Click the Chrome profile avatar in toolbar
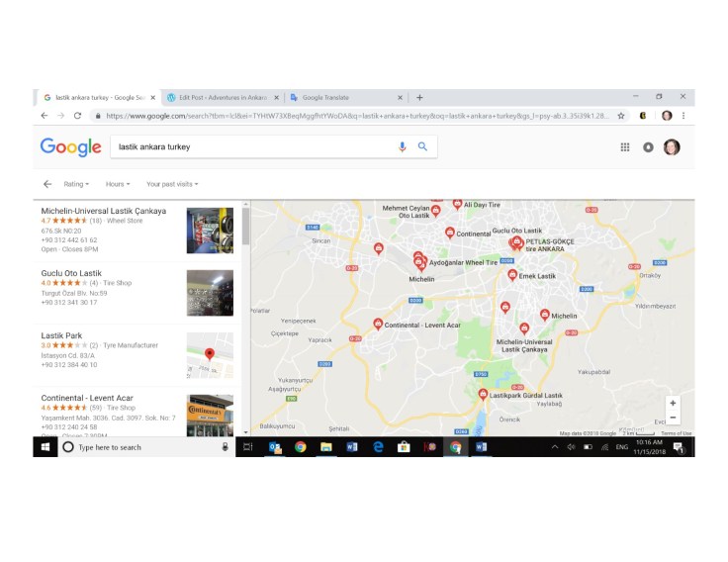Screen dimensions: 728x562 667,116
